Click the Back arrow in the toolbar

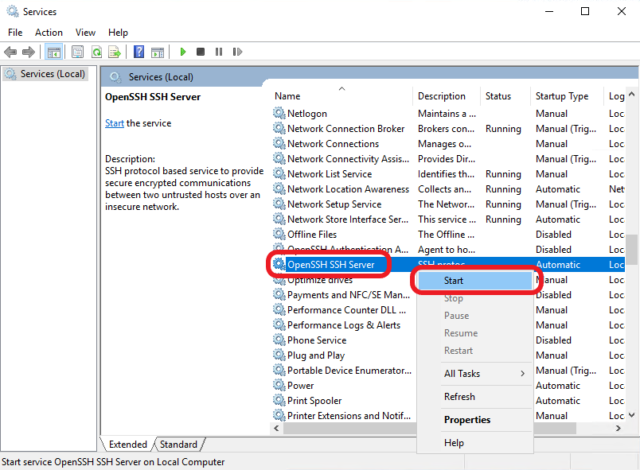tap(11, 51)
